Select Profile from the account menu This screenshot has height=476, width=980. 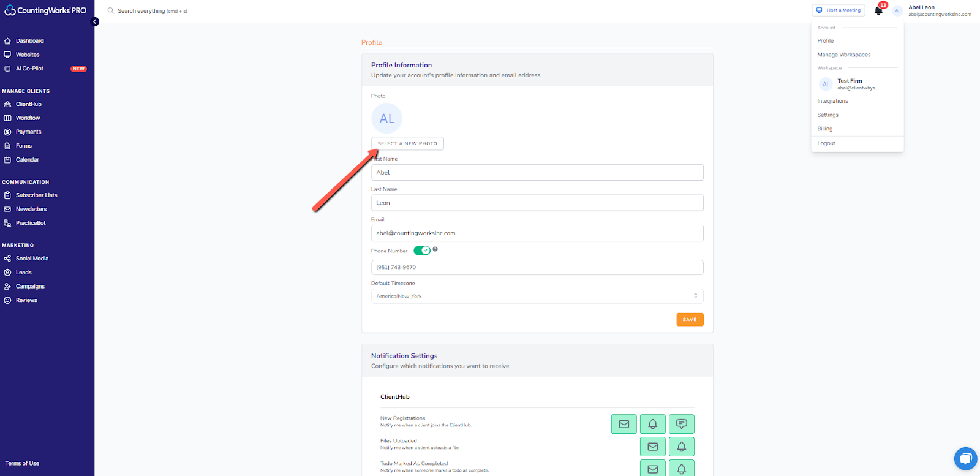click(826, 41)
